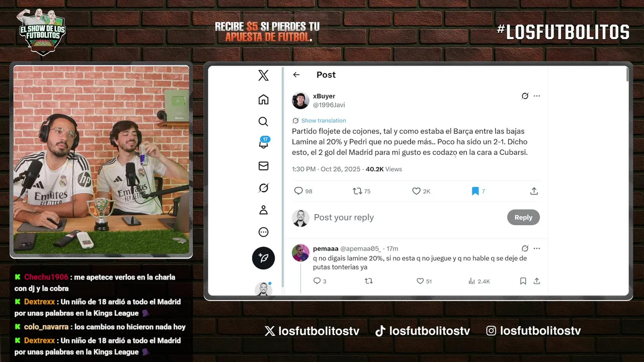
Task: Share xBuyer's post
Action: [x=534, y=191]
